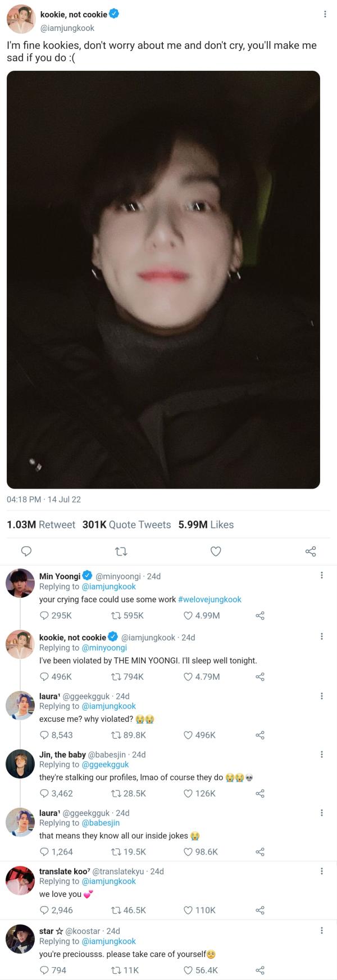Reply to the kookie tweet showing 496K comments

point(44,677)
